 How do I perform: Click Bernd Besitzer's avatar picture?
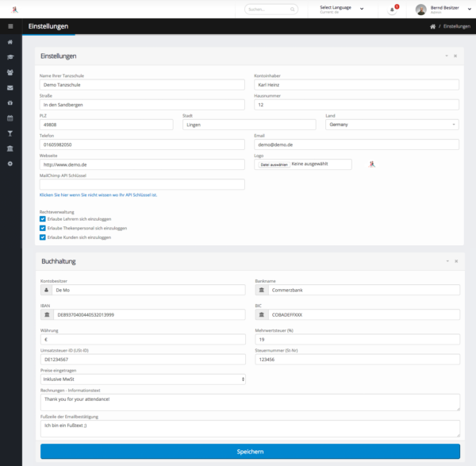pos(421,10)
